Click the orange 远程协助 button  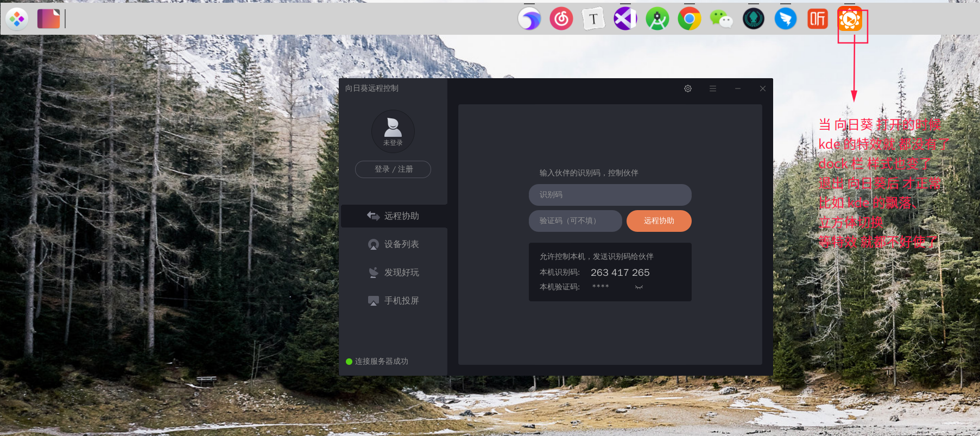tap(659, 221)
